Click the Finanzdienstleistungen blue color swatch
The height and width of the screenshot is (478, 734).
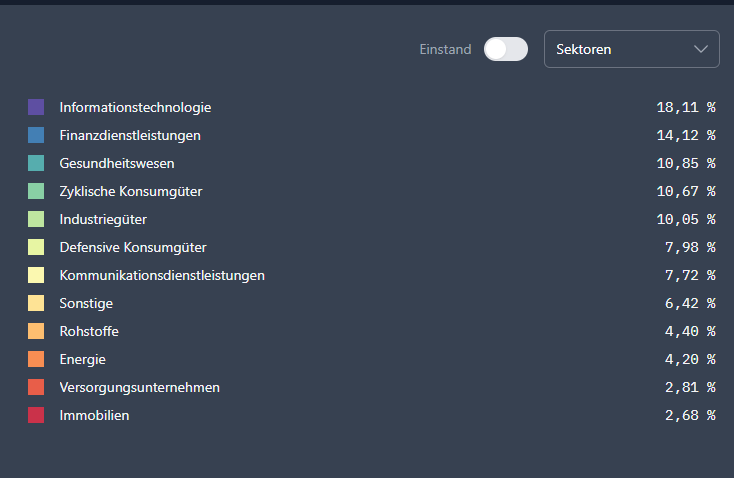(x=36, y=135)
